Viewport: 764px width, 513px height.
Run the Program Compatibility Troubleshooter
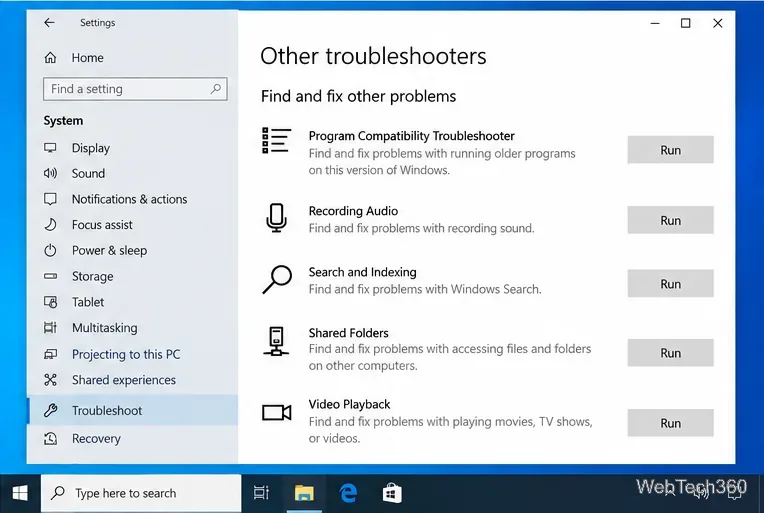click(670, 150)
